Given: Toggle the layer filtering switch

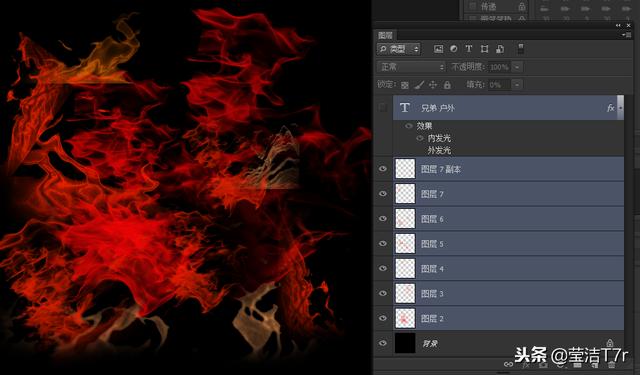Looking at the screenshot, I should pyautogui.click(x=521, y=49).
